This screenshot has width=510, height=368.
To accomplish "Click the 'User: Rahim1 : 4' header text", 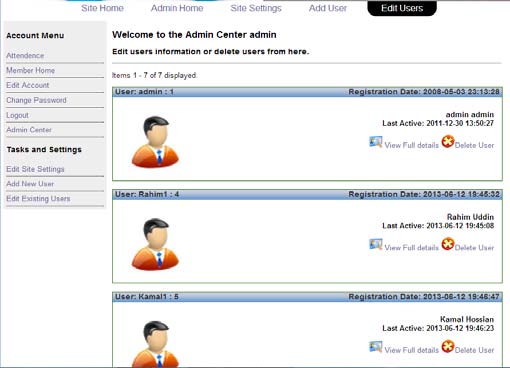I will 147,194.
